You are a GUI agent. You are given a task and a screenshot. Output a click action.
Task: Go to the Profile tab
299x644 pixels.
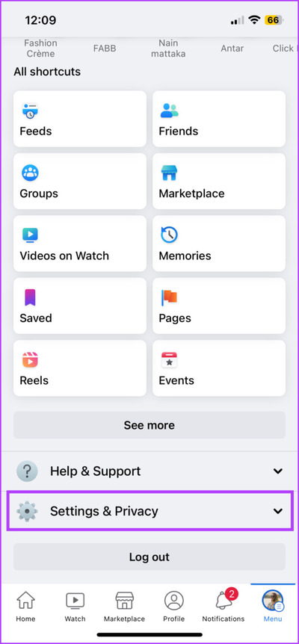173,607
